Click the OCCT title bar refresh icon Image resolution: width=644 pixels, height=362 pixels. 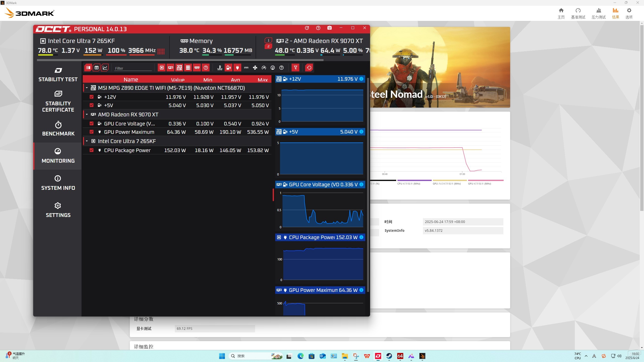[x=307, y=28]
